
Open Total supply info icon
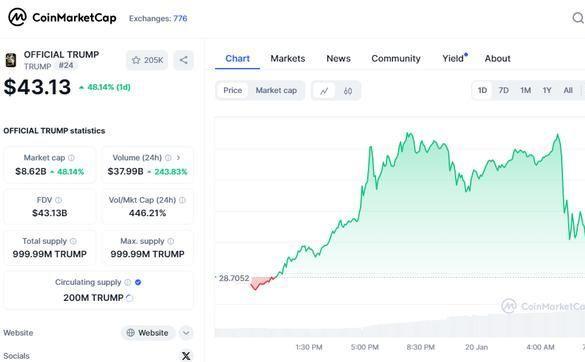(x=73, y=241)
